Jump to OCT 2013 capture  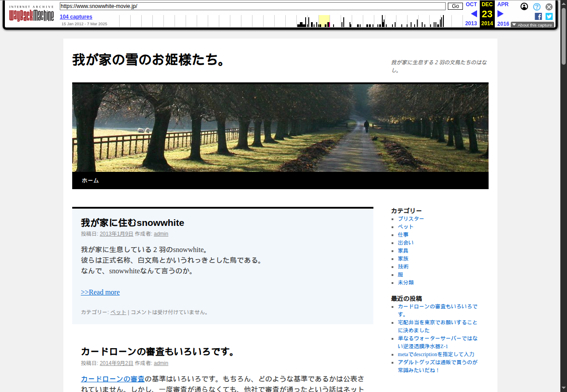point(471,4)
